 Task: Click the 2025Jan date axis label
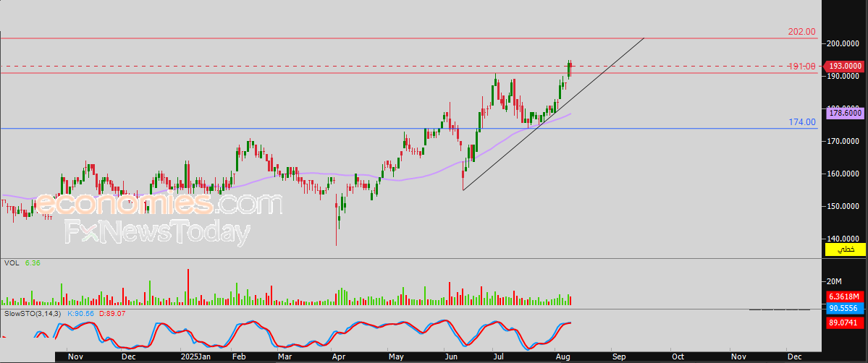pyautogui.click(x=196, y=357)
